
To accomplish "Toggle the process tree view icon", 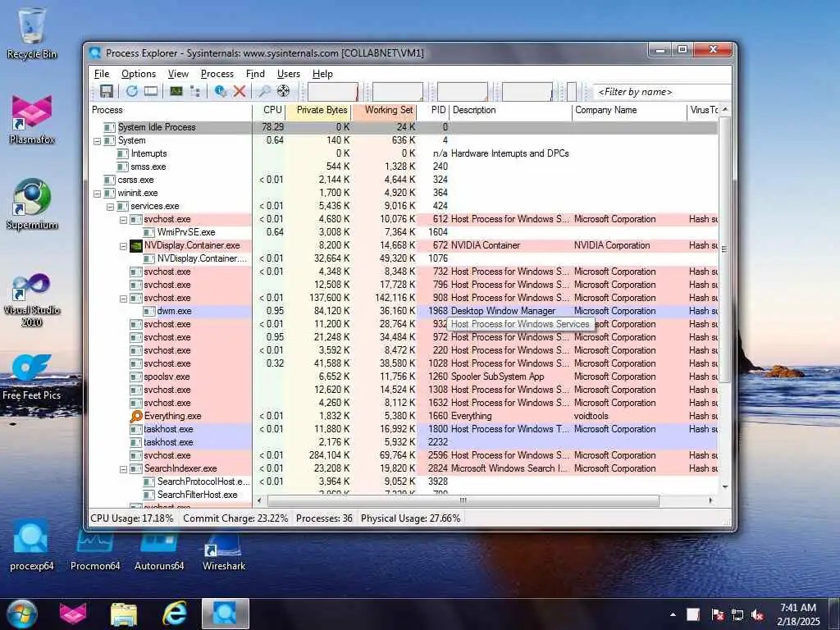I will tap(195, 91).
